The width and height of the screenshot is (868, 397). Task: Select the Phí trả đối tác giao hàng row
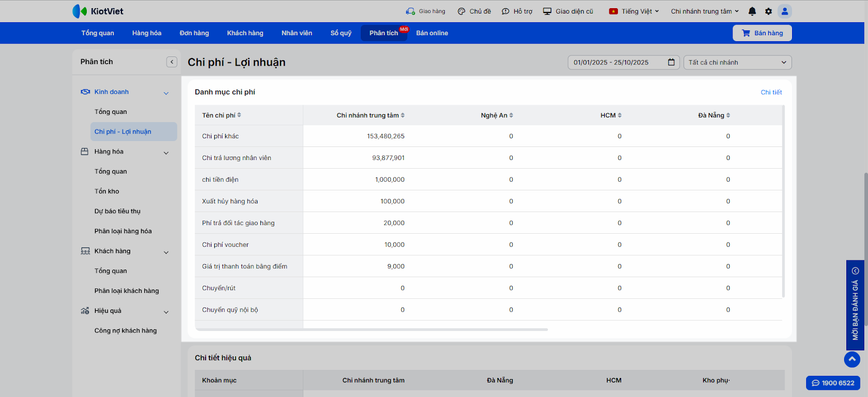(238, 223)
